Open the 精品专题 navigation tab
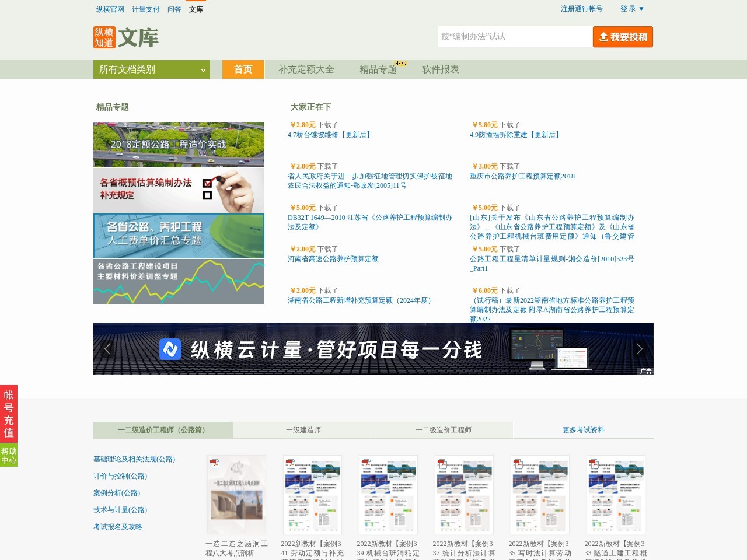The width and height of the screenshot is (747, 560). tap(378, 69)
